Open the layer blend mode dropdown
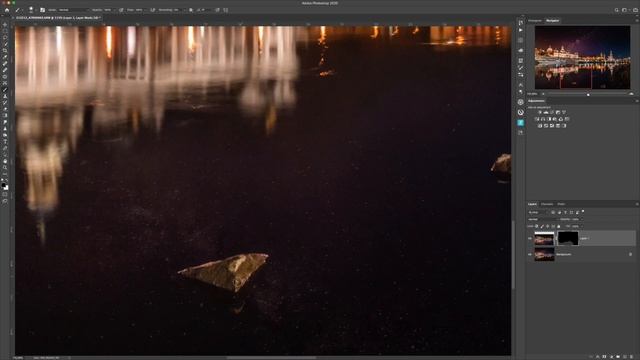The height and width of the screenshot is (360, 640). point(544,219)
